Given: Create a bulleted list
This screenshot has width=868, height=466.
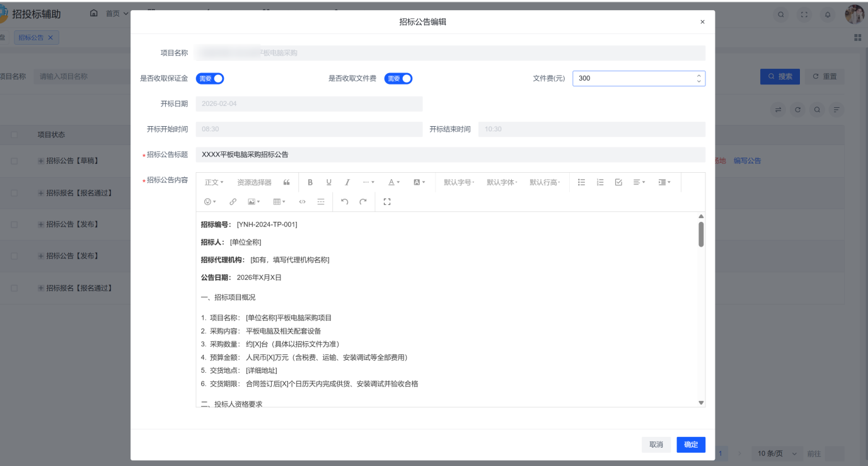Looking at the screenshot, I should click(581, 182).
